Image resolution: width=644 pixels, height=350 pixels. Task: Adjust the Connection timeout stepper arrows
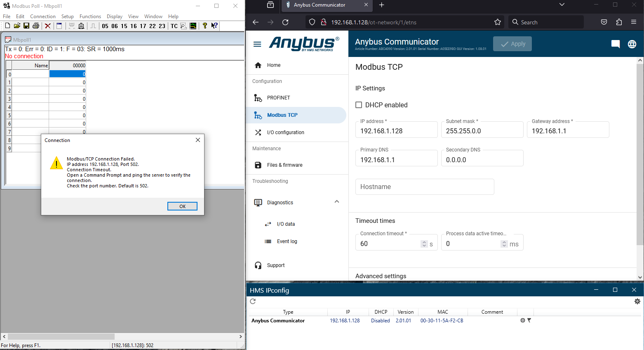point(424,244)
